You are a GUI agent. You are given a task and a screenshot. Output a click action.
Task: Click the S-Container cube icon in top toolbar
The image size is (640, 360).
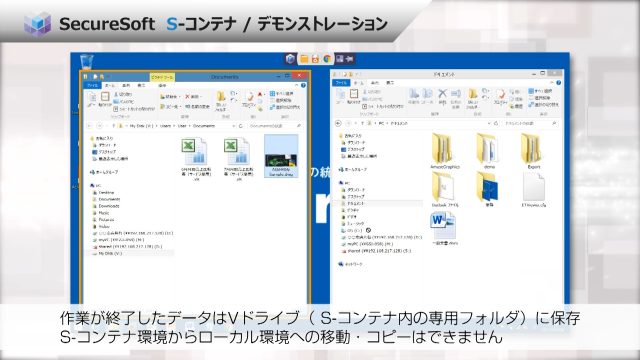290,59
